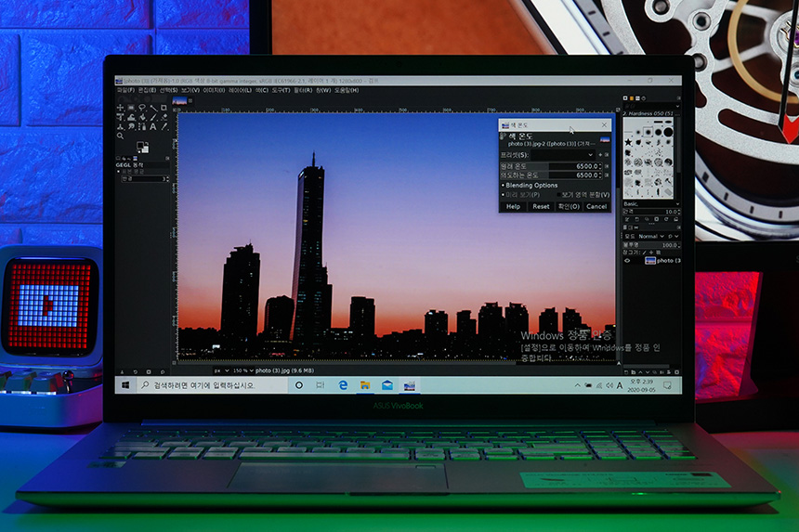Open the Windows Start menu

(x=125, y=385)
